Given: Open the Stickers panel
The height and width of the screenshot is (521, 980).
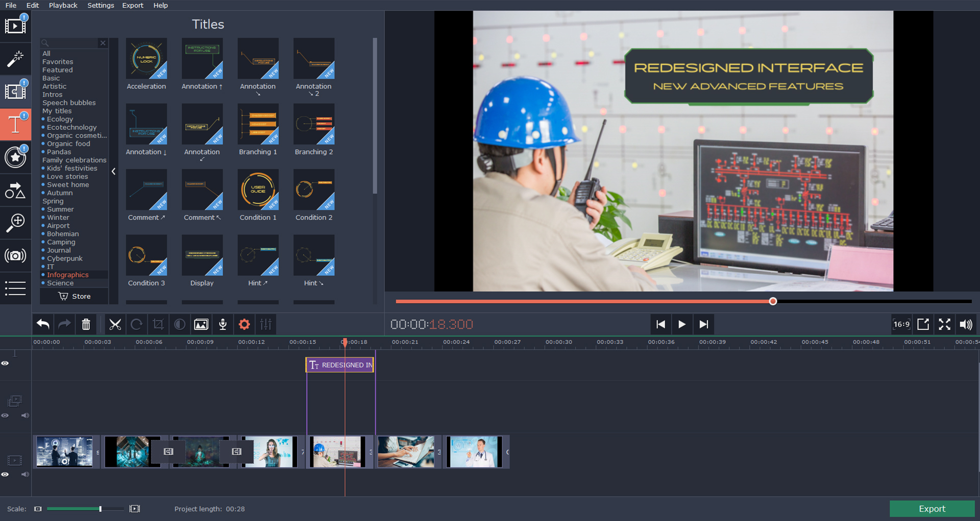Looking at the screenshot, I should click(x=16, y=157).
